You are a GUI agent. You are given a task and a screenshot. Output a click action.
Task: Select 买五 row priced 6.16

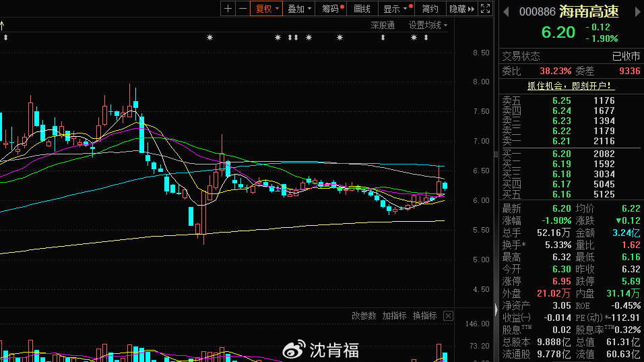571,194
